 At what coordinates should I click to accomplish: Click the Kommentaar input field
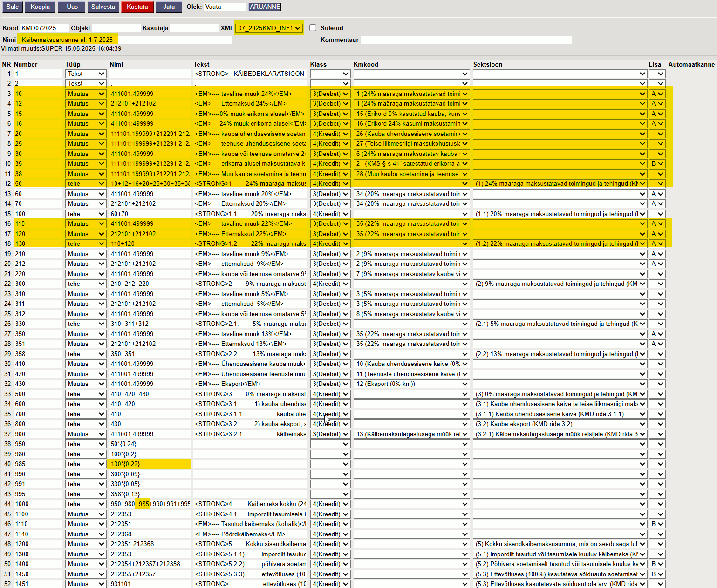tap(466, 40)
